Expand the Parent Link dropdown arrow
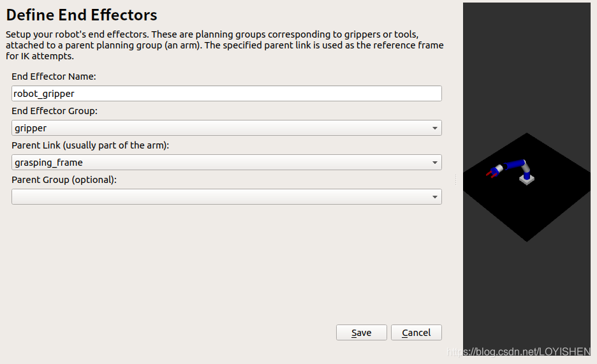The width and height of the screenshot is (597, 364). click(x=435, y=163)
